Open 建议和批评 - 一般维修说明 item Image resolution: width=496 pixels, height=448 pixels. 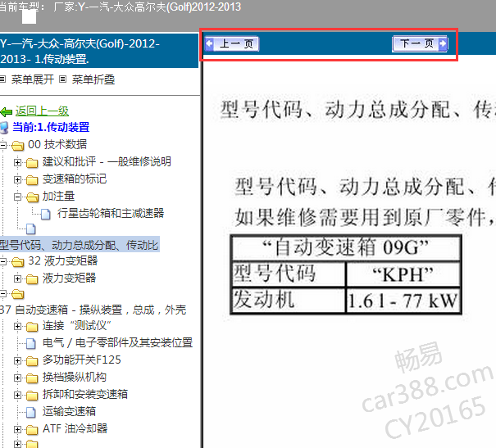[107, 161]
